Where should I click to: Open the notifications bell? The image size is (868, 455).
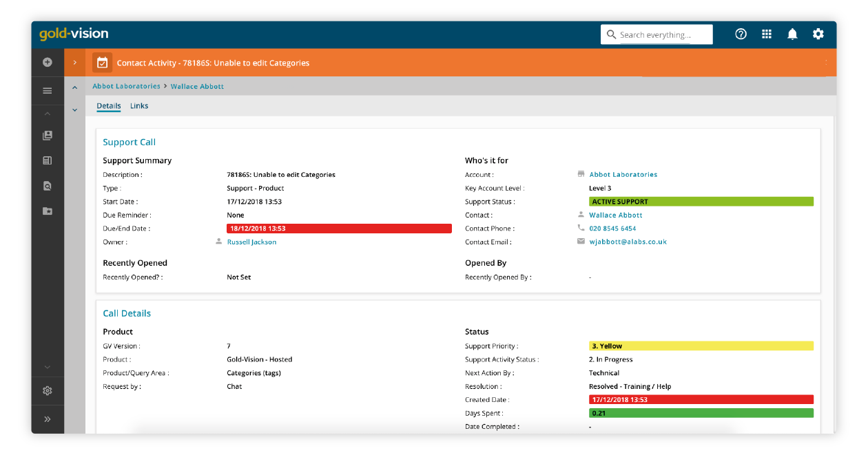pos(792,34)
